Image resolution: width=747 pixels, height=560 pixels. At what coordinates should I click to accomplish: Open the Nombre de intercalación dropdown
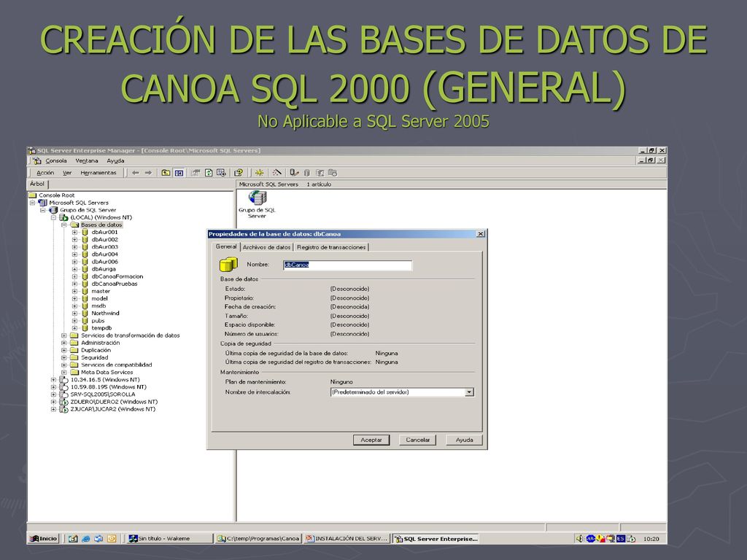click(x=469, y=392)
